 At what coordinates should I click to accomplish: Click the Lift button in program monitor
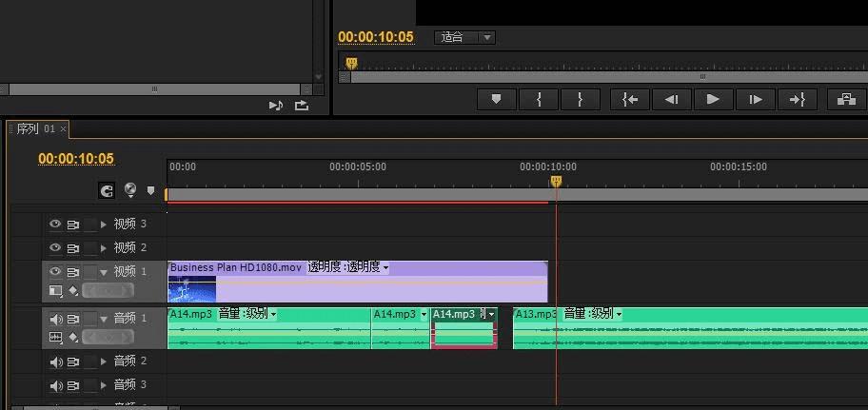pos(846,100)
